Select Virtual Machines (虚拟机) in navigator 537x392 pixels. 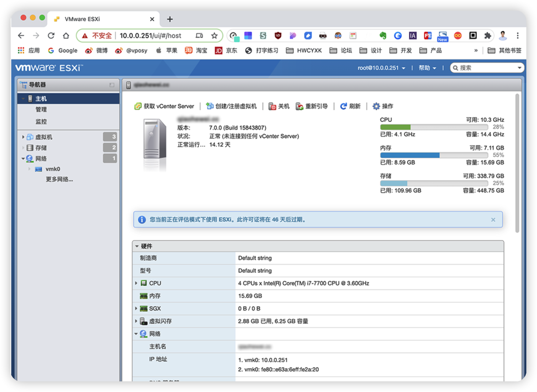point(44,137)
